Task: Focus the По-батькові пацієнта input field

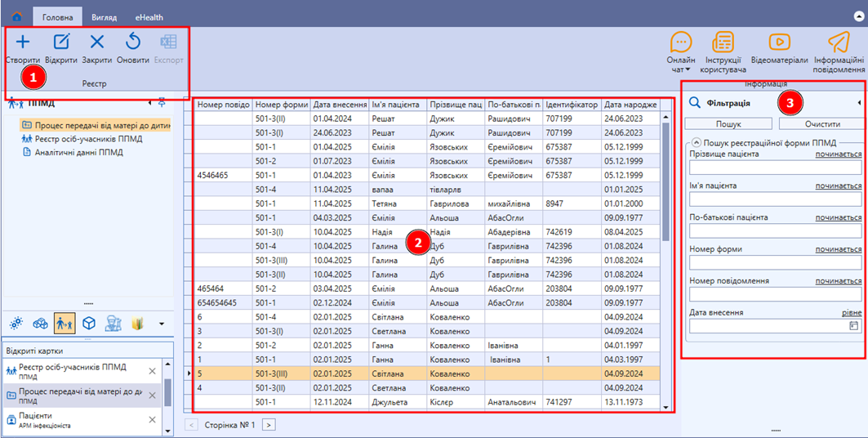Action: pyautogui.click(x=775, y=231)
